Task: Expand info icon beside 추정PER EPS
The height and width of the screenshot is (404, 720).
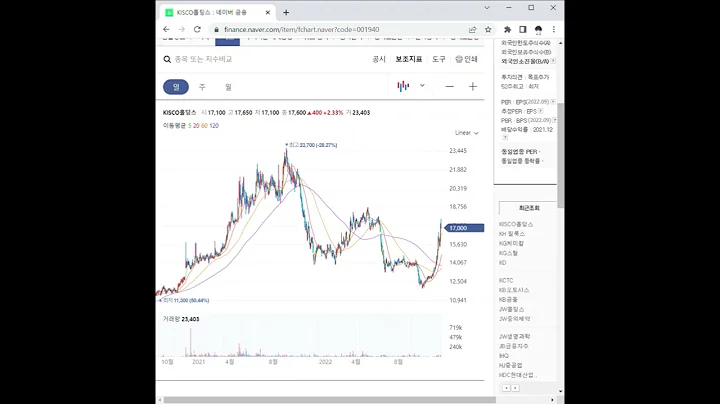Action: pos(540,111)
